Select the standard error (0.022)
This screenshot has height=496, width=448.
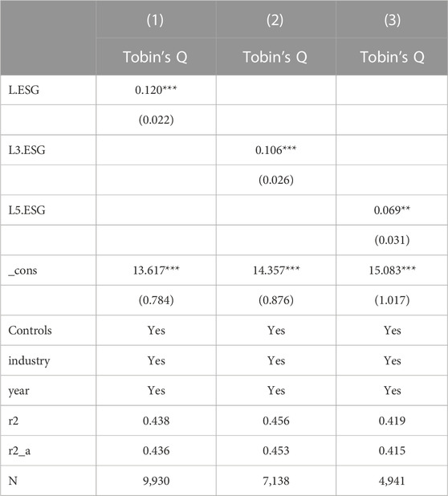tap(157, 120)
